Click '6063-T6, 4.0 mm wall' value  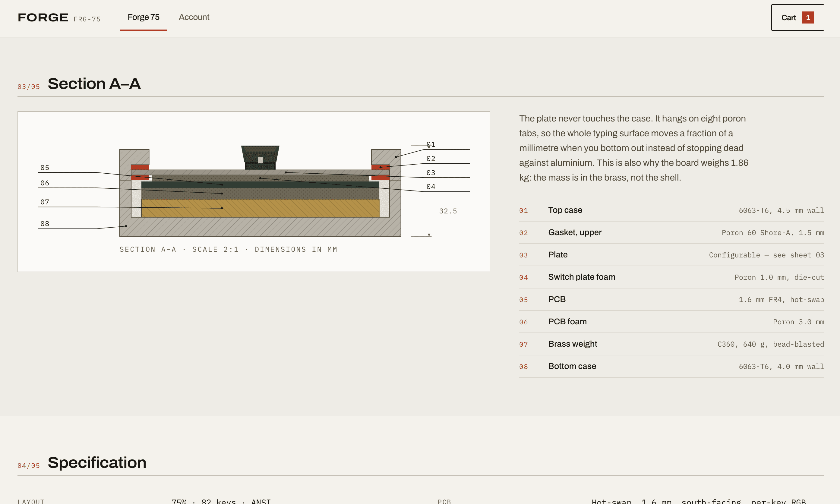tap(781, 367)
